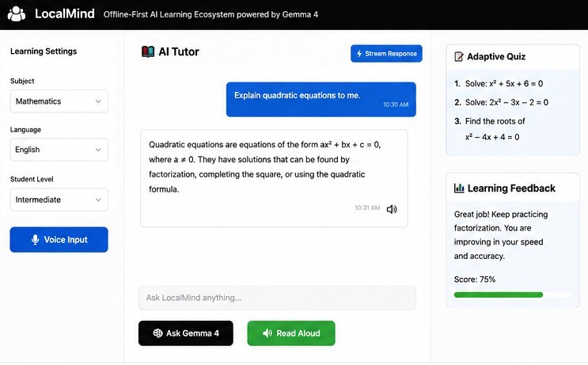
Task: Click the tutor reply about quadratic equations
Action: (x=274, y=178)
